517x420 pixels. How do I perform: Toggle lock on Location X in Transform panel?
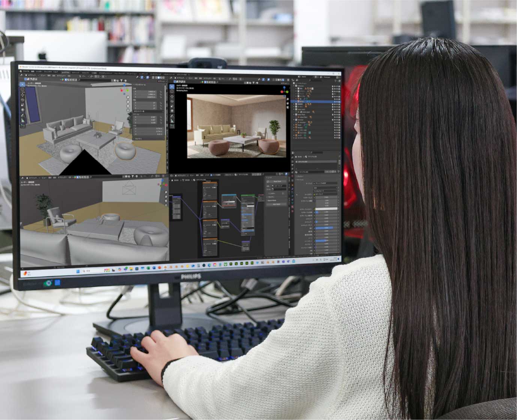click(x=160, y=92)
